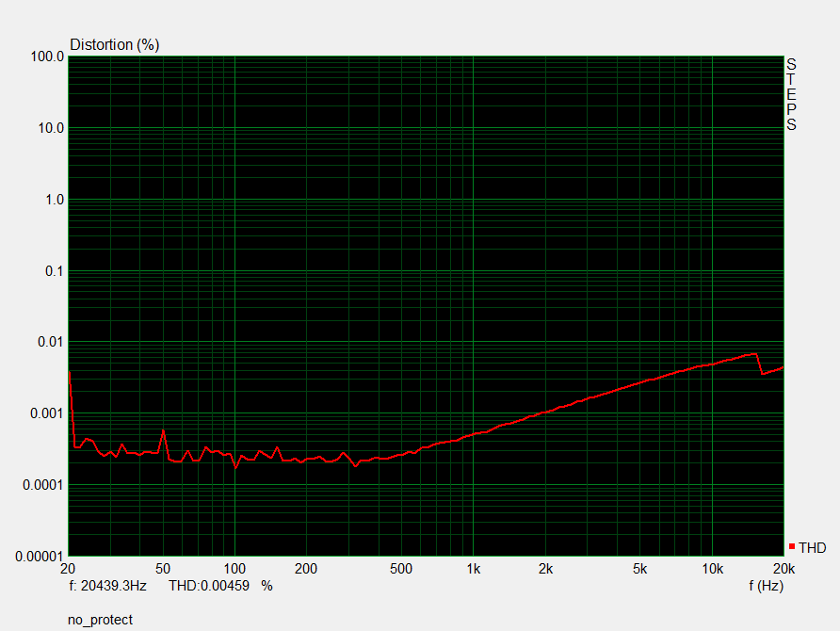Viewport: 840px width, 631px height.
Task: Click the 0.00001 y-axis tick label
Action: 40,557
